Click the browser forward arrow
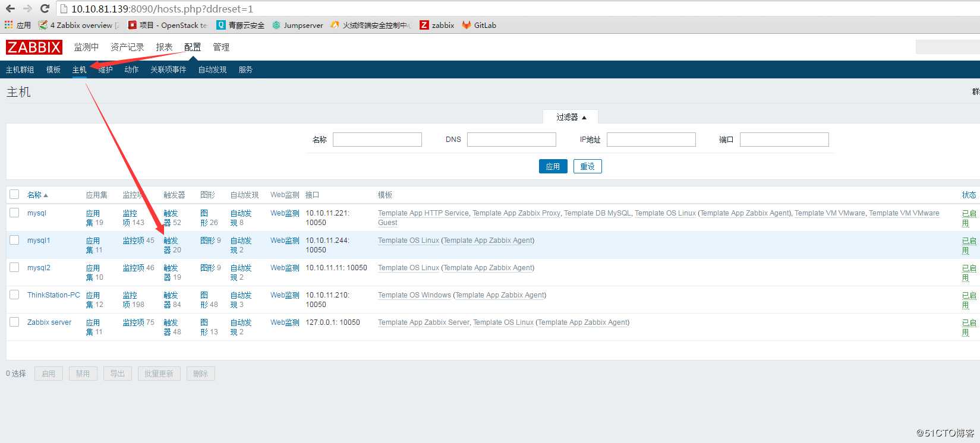980x443 pixels. pyautogui.click(x=27, y=9)
